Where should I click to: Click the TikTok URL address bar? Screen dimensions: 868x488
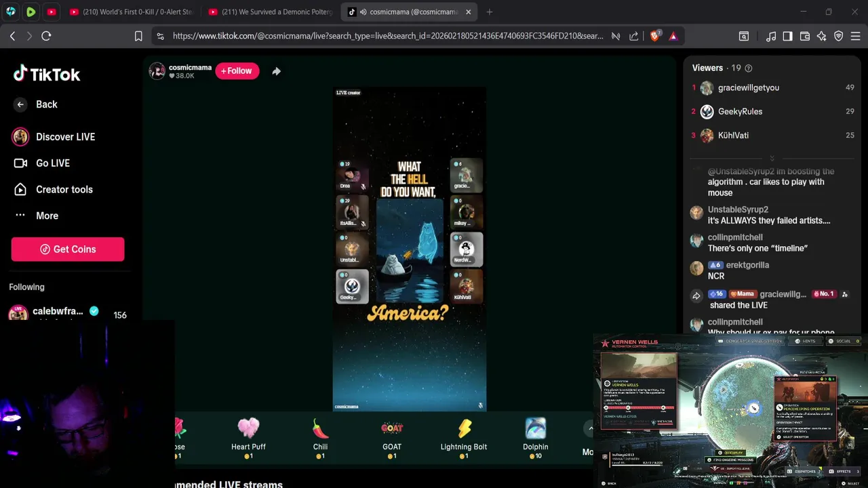(x=388, y=36)
